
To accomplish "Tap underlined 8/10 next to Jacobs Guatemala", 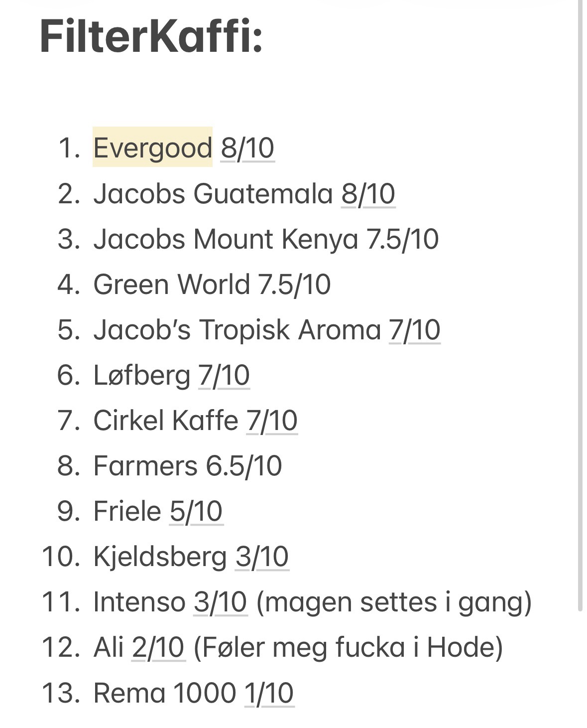I will pos(368,193).
